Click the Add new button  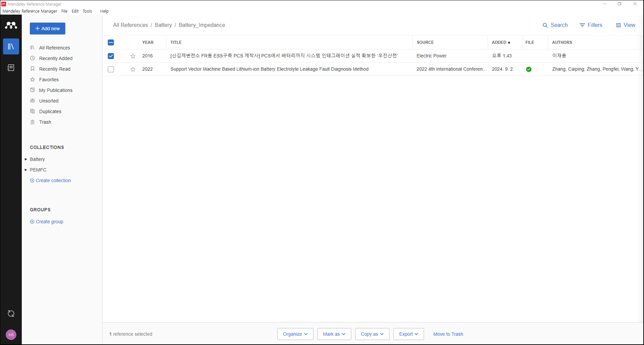(47, 29)
